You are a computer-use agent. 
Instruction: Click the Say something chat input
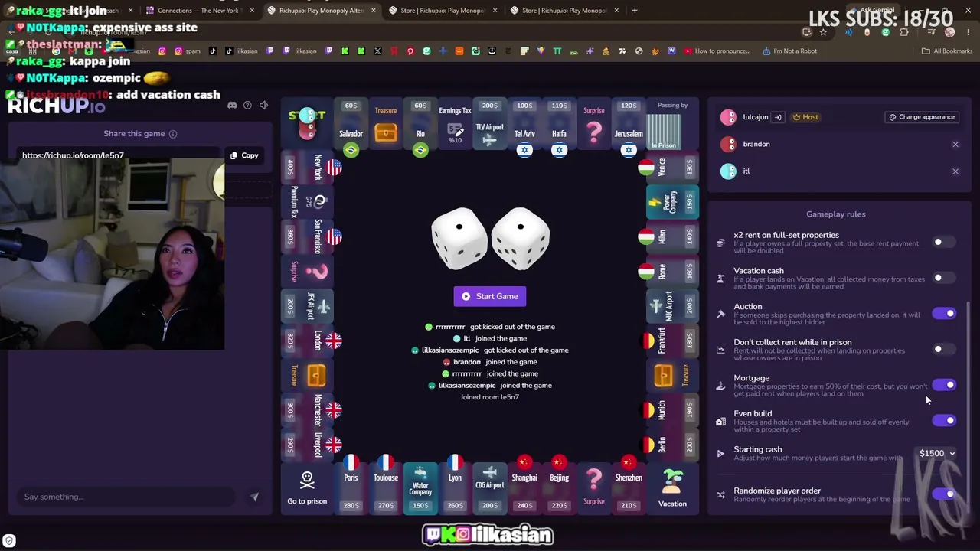click(126, 497)
